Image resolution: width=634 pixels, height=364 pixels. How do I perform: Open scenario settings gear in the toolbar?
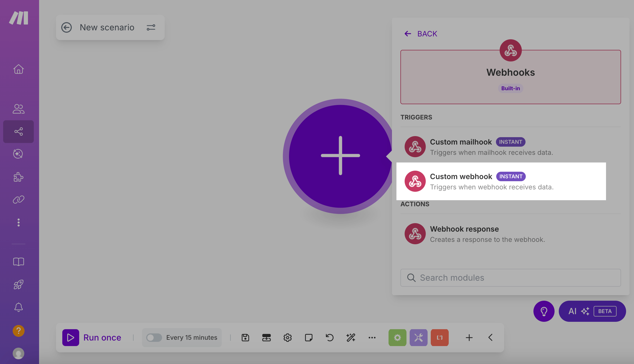click(x=287, y=338)
